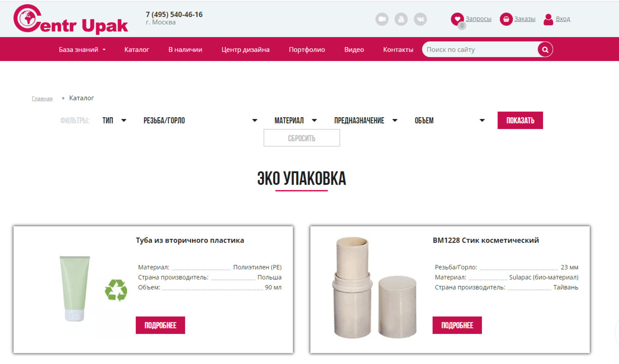Click the Поиск по сайту search field
Viewport: 619px width, 364px height.
(480, 49)
